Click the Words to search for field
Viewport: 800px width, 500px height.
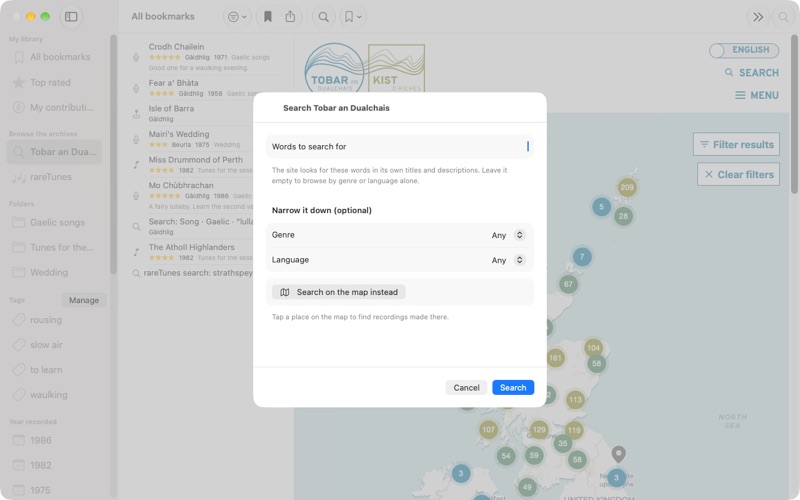click(x=400, y=146)
